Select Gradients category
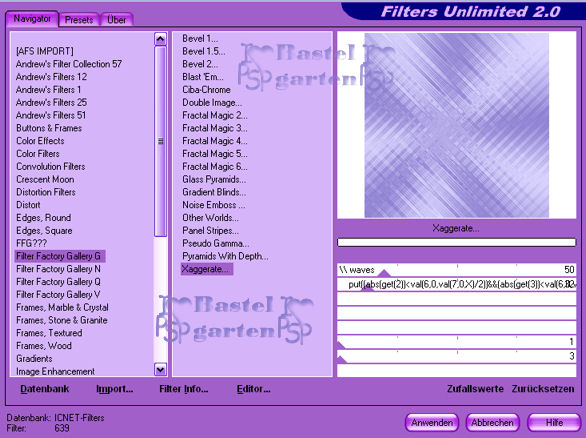 click(34, 359)
